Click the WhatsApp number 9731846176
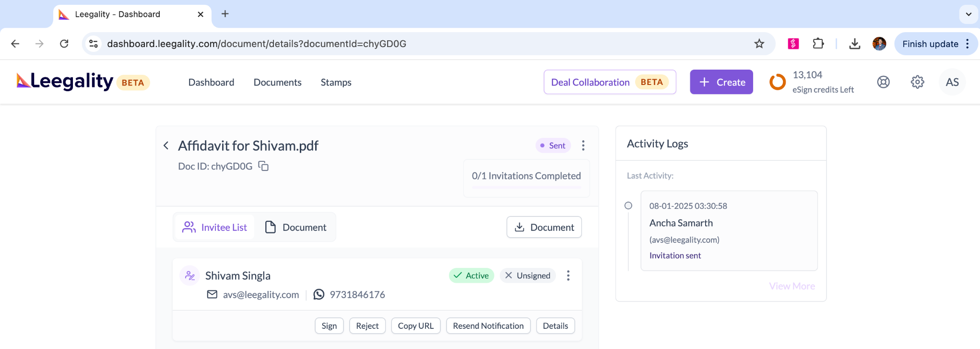This screenshot has width=980, height=349. pos(357,295)
